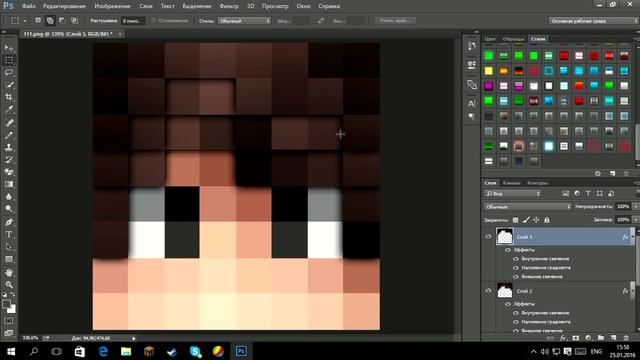This screenshot has width=640, height=360.
Task: Click the foreground color swatch
Action: pos(6,304)
